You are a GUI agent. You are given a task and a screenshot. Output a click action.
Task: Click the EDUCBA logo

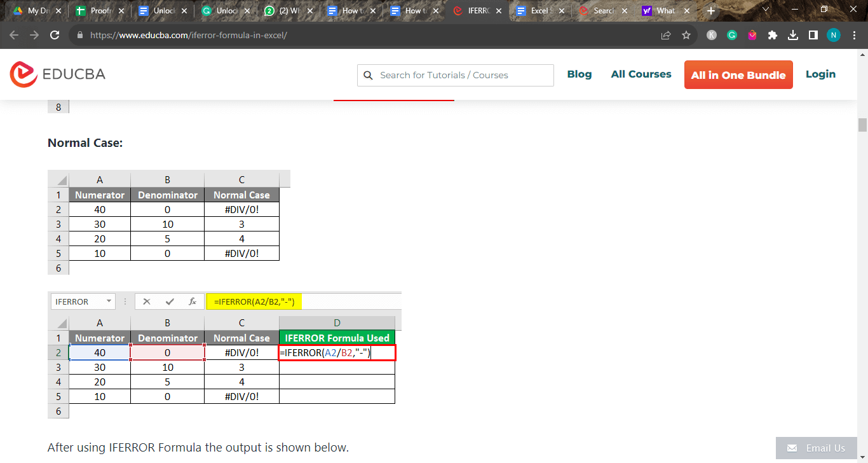[x=58, y=74]
